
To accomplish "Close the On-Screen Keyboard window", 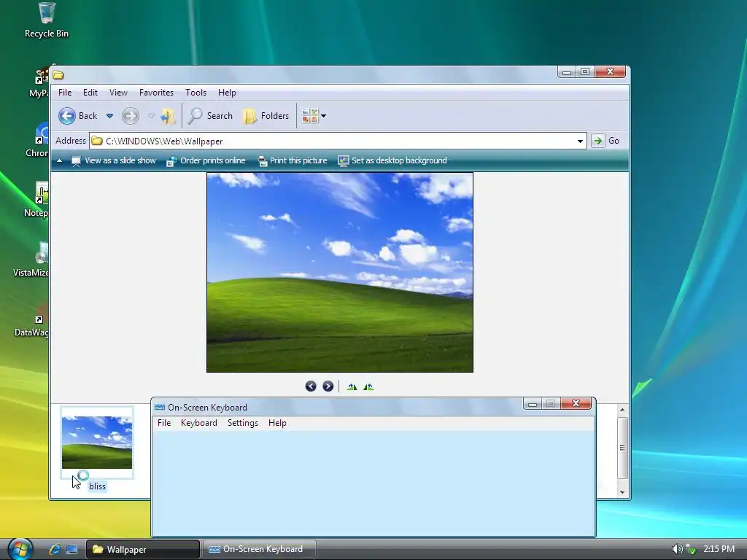I will coord(576,403).
